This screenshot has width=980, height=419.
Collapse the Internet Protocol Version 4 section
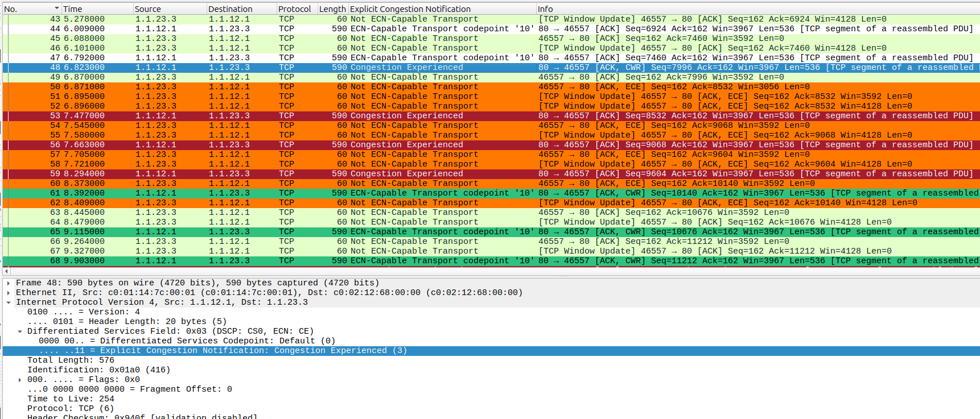tap(9, 302)
